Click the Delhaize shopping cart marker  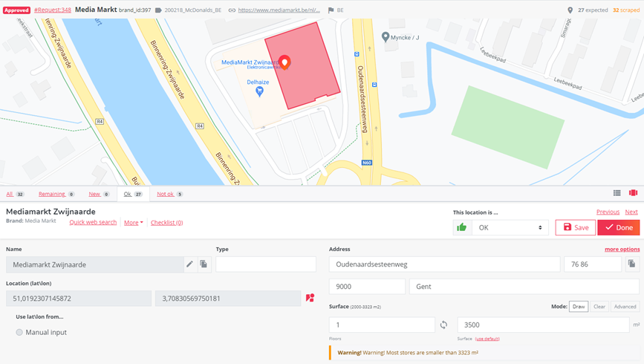[x=259, y=91]
